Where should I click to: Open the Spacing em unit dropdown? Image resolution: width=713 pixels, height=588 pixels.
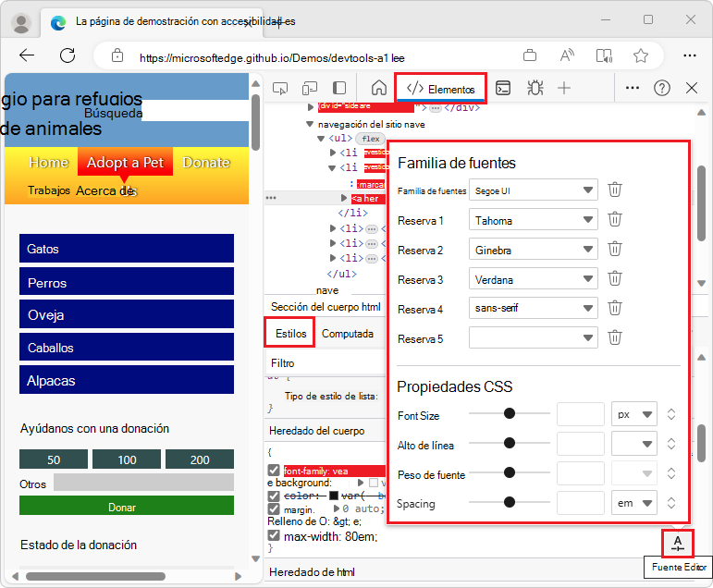pyautogui.click(x=633, y=503)
